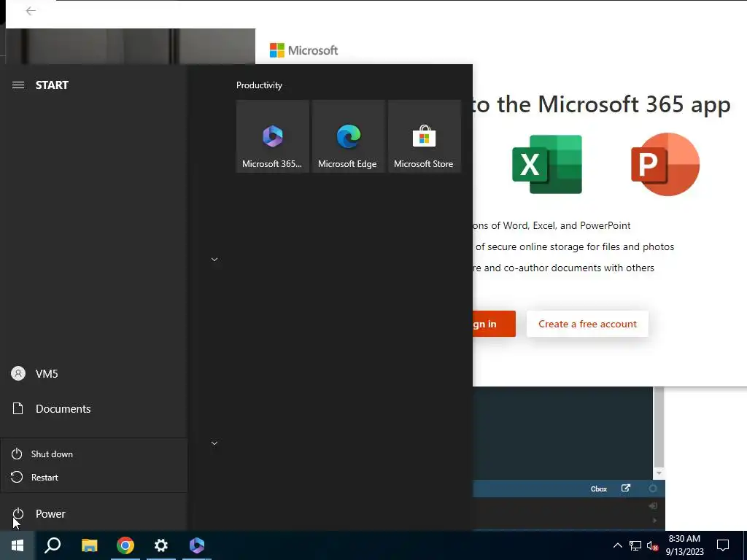Image resolution: width=747 pixels, height=560 pixels.
Task: Choose Shut down from the power menu
Action: 94,454
